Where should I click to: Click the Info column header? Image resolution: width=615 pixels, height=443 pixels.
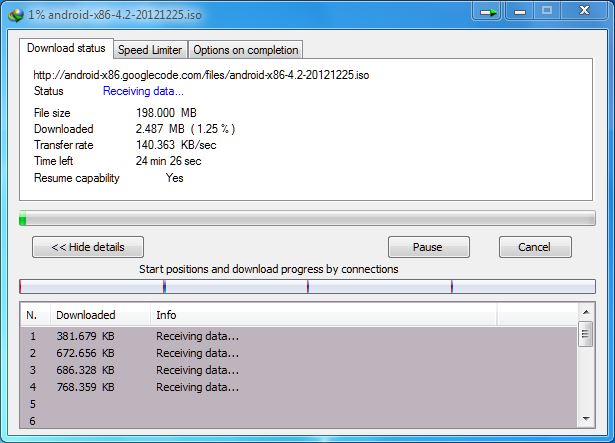click(x=324, y=315)
